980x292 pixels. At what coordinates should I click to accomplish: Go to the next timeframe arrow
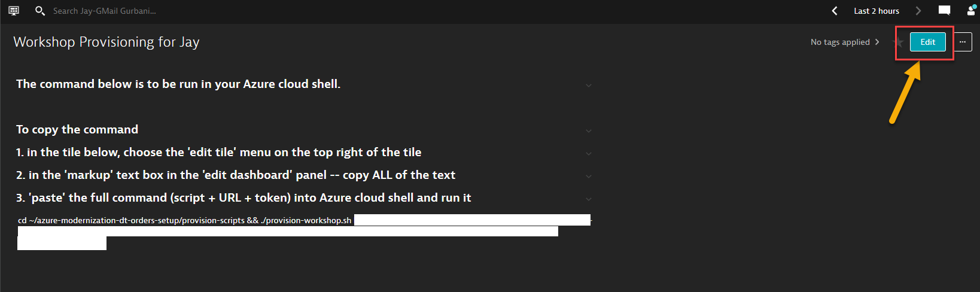point(918,11)
